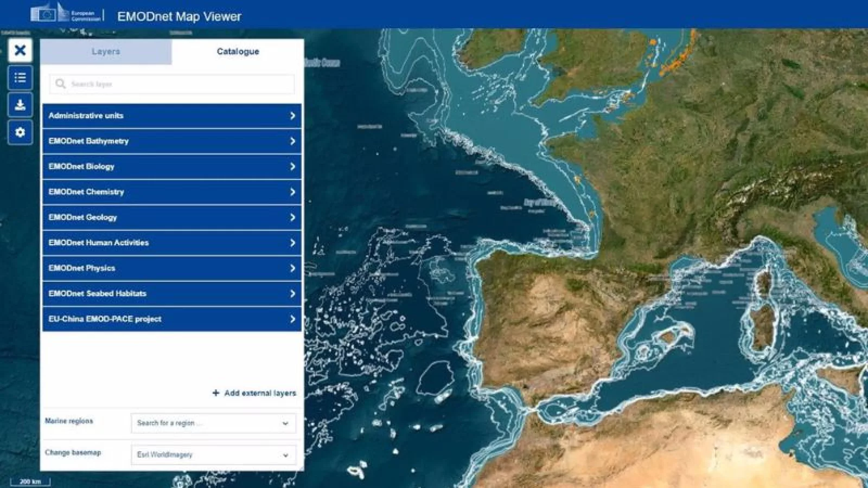Close the catalogue side panel with X icon
The image size is (868, 488).
pyautogui.click(x=20, y=50)
